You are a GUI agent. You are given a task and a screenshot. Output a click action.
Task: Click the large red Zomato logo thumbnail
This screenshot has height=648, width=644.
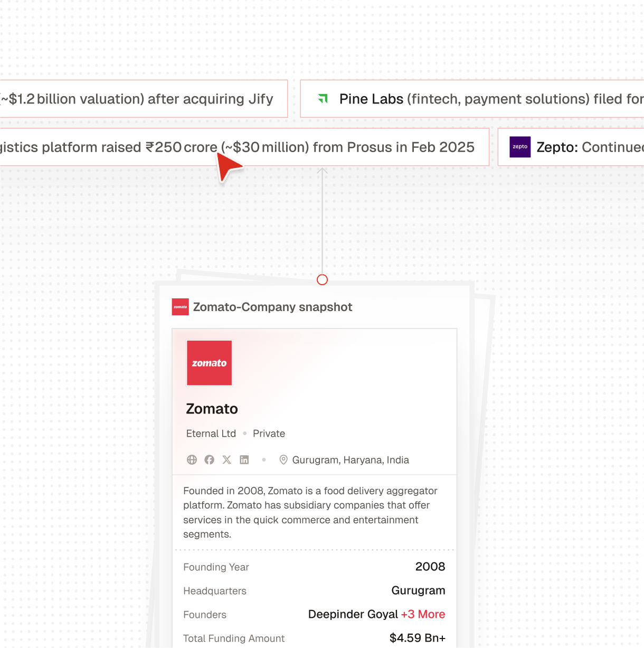(x=210, y=363)
